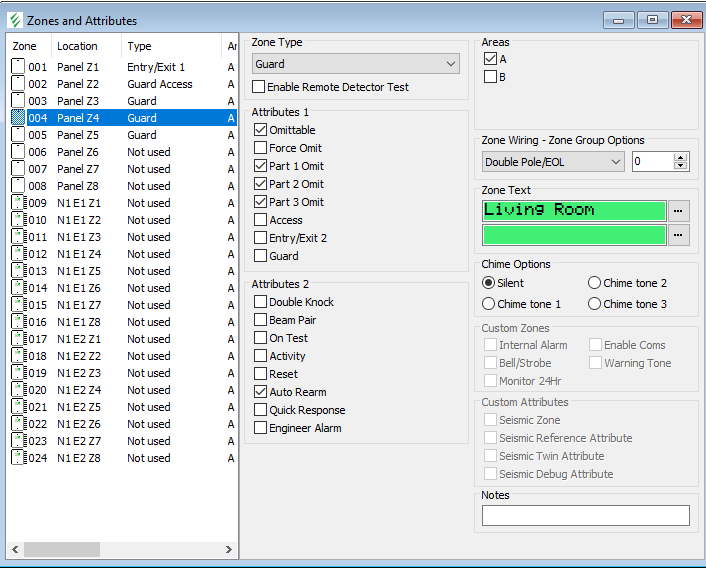Click the app logo in title bar
The height and width of the screenshot is (576, 706).
pos(14,20)
